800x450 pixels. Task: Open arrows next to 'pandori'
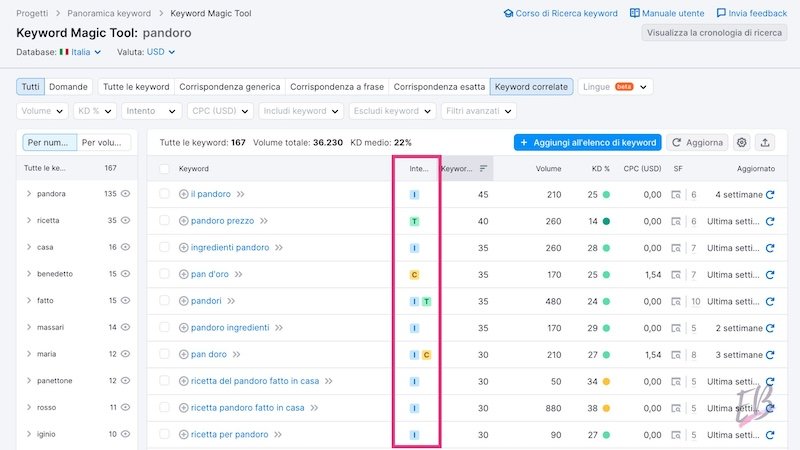point(231,301)
